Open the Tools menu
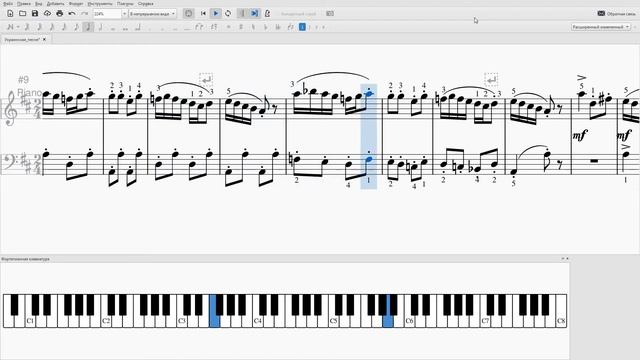Screen dimensions: 640x360 coord(100,3)
